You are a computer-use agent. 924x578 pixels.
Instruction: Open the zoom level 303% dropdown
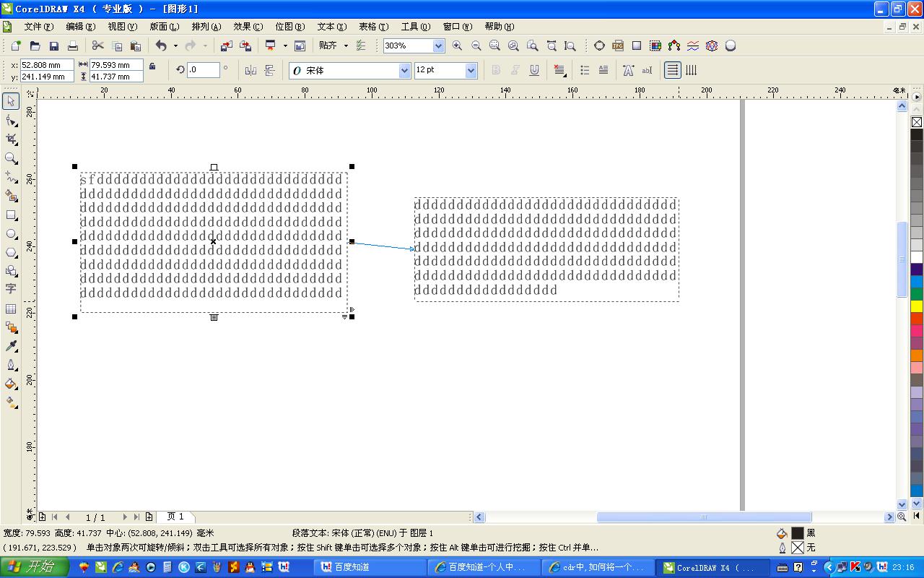[x=438, y=46]
